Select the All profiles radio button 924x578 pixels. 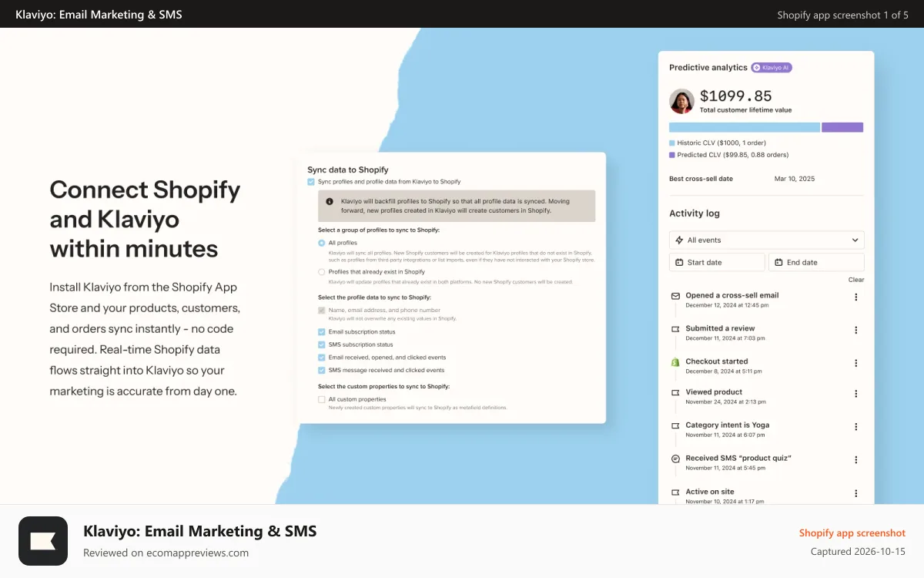322,243
